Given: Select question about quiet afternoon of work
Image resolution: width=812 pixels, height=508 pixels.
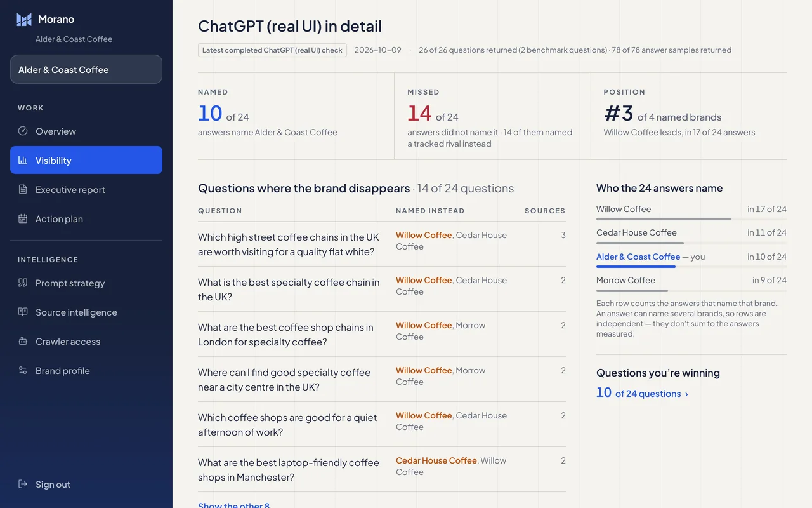Looking at the screenshot, I should (x=287, y=425).
